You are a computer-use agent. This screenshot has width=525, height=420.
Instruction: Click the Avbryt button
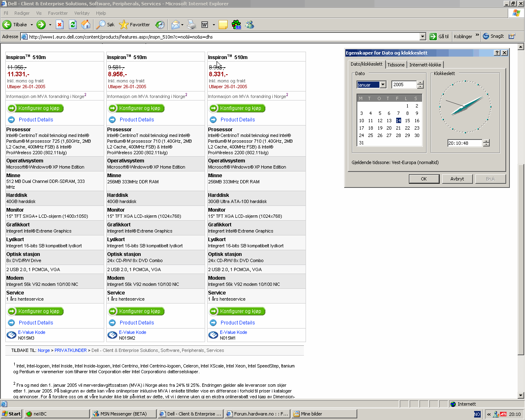point(457,179)
